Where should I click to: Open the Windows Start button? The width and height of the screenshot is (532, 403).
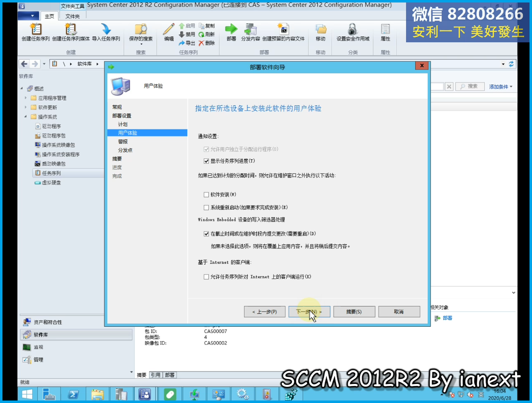(x=27, y=394)
